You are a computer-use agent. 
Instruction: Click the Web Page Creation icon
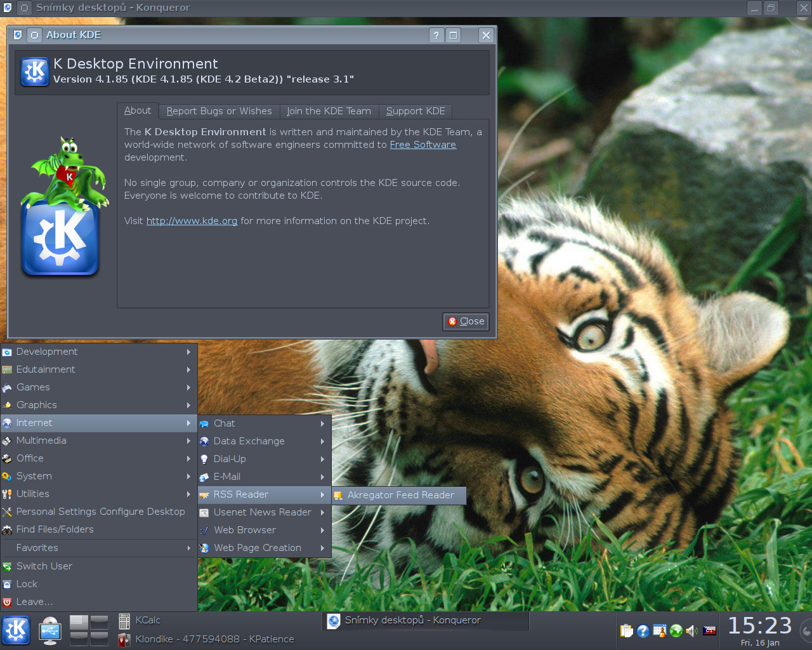click(204, 548)
